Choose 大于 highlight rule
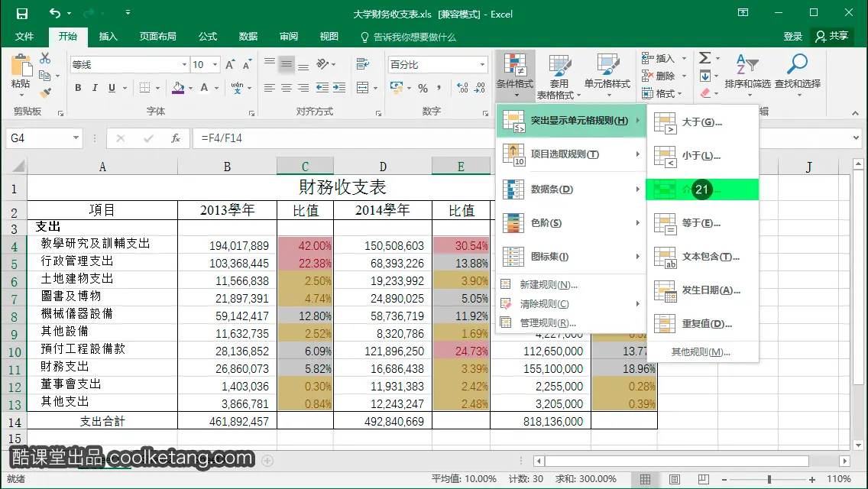This screenshot has width=868, height=489. coord(702,121)
